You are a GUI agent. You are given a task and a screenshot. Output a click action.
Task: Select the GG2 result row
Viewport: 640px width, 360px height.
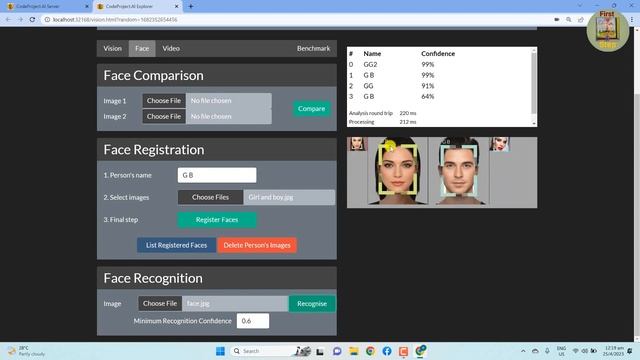click(439, 64)
